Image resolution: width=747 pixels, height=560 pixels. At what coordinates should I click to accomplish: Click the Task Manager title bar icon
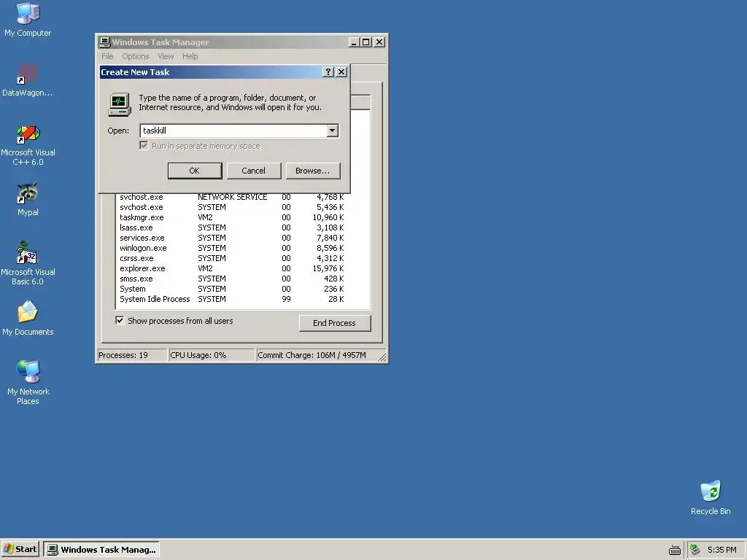(x=105, y=42)
